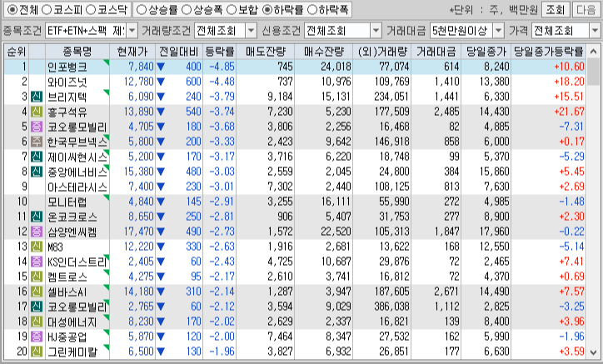Click the 흥구석유 stock name
This screenshot has height=364, width=603.
point(67,112)
